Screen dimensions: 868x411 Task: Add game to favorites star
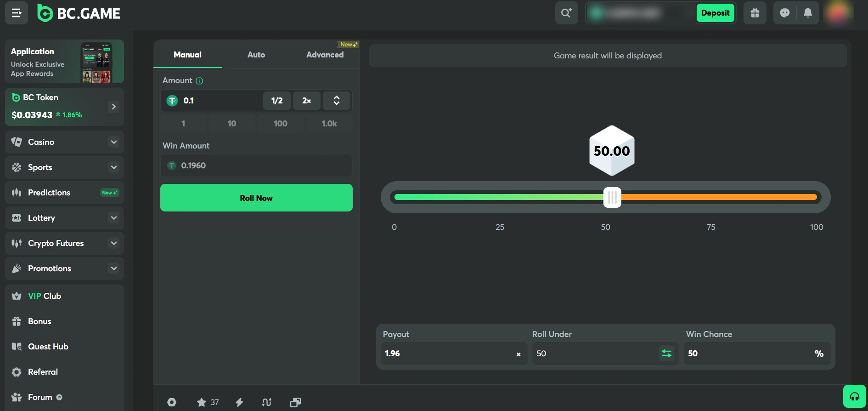coord(201,403)
